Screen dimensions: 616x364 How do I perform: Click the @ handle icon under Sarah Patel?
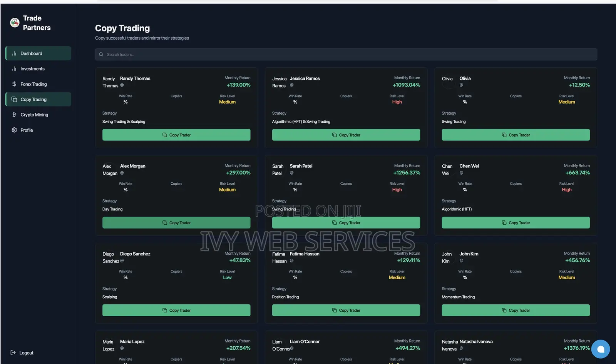pos(292,173)
